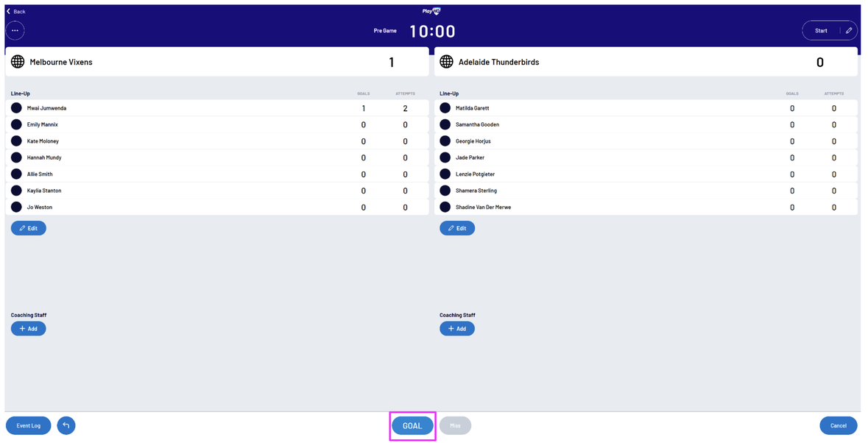The image size is (868, 443).
Task: Click the Melbourne Vixens globe logo
Action: pos(18,63)
